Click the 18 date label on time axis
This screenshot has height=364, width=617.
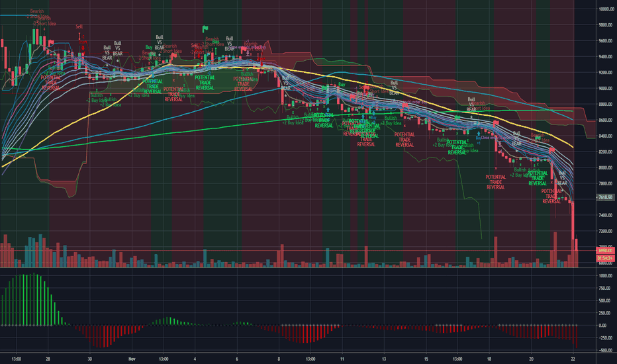[489, 359]
